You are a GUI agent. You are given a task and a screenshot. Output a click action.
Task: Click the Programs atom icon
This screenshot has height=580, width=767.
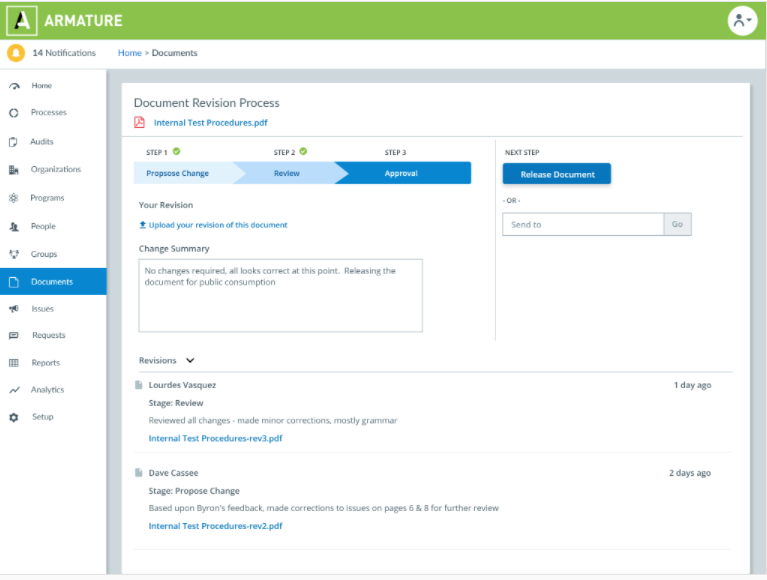pos(14,198)
